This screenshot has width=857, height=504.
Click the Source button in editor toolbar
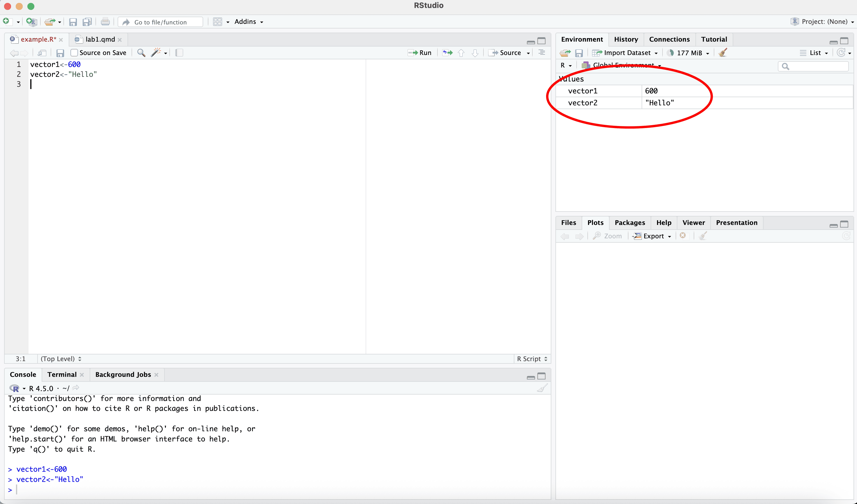pos(505,53)
